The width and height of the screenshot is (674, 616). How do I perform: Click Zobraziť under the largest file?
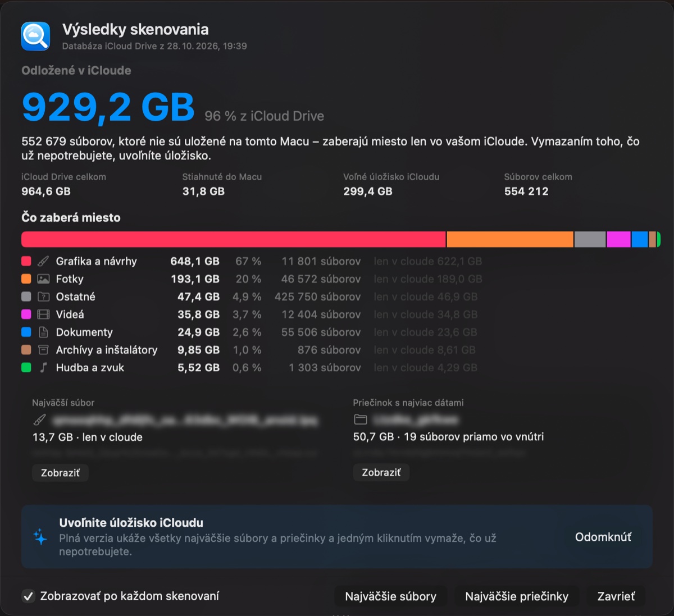[60, 473]
